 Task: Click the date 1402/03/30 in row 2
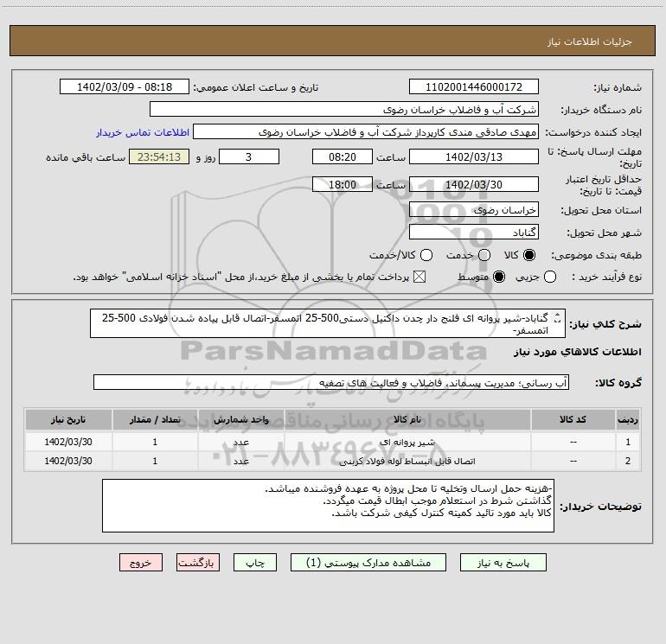click(68, 461)
